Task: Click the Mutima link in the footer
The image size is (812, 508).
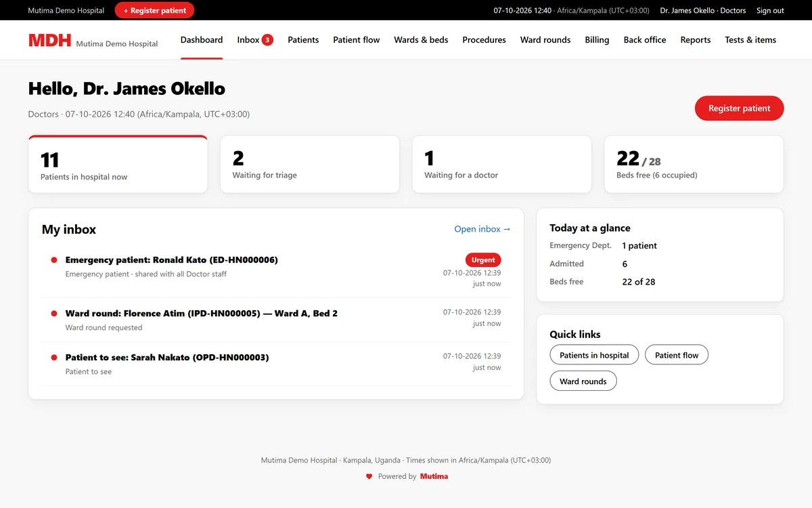Action: pos(434,476)
